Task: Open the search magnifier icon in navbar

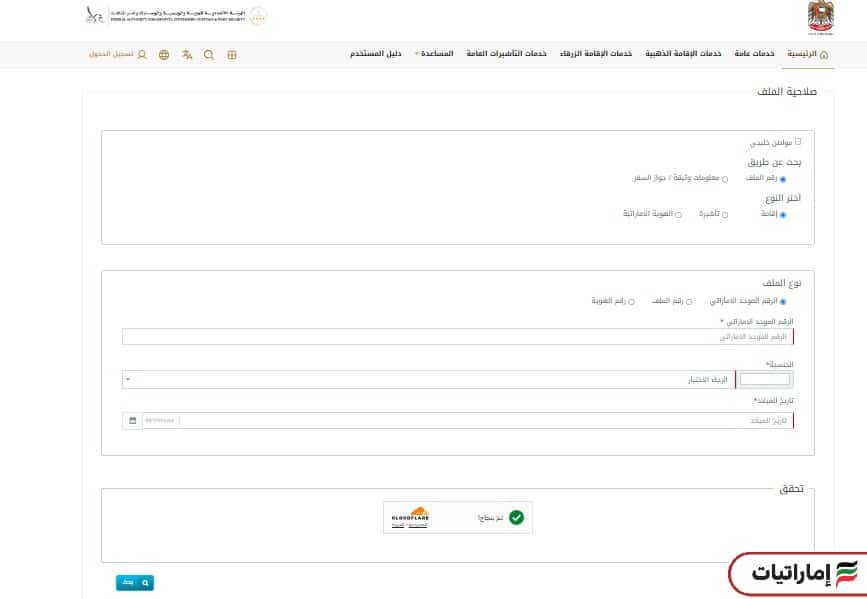Action: tap(209, 54)
